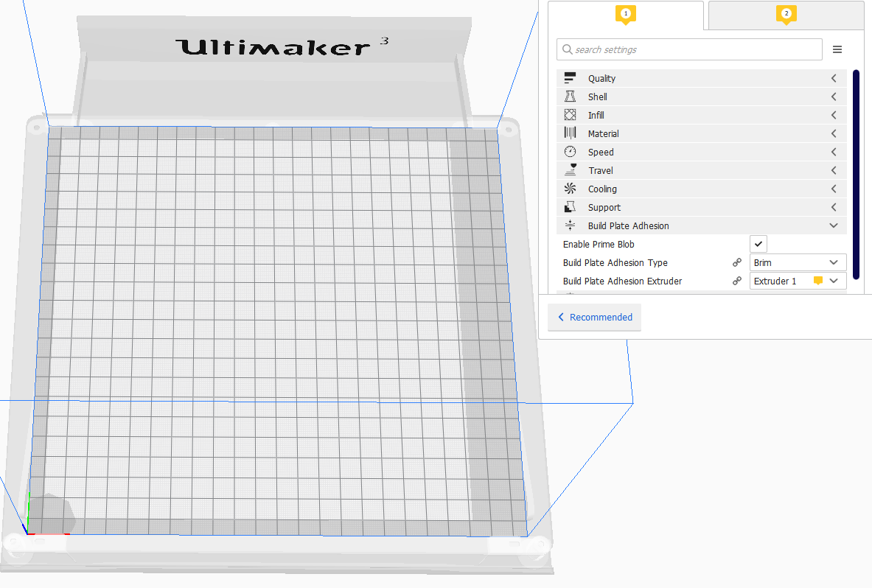
Task: Click the Speed clock icon
Action: 570,151
